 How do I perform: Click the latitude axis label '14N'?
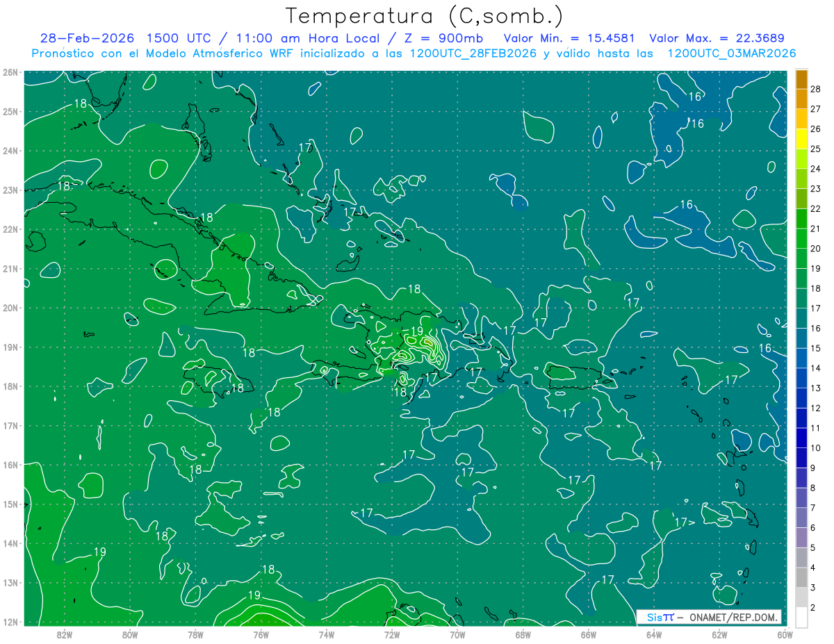[10, 543]
